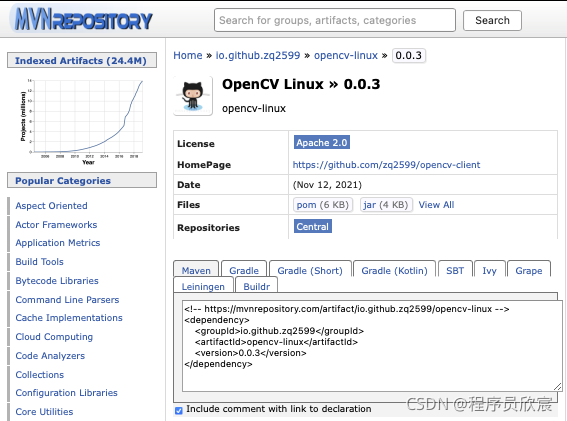Go to io.github.zq2599 breadcrumb

coord(258,55)
